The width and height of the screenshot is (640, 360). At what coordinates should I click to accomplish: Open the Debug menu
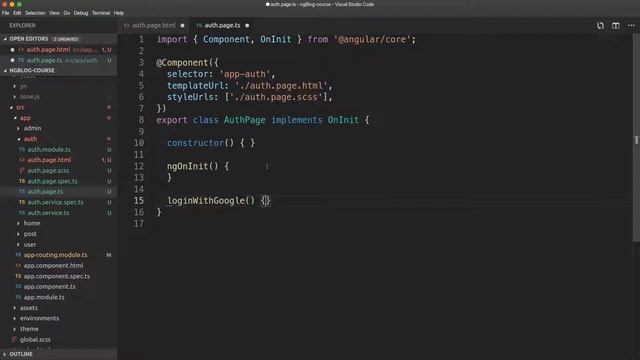(81, 13)
